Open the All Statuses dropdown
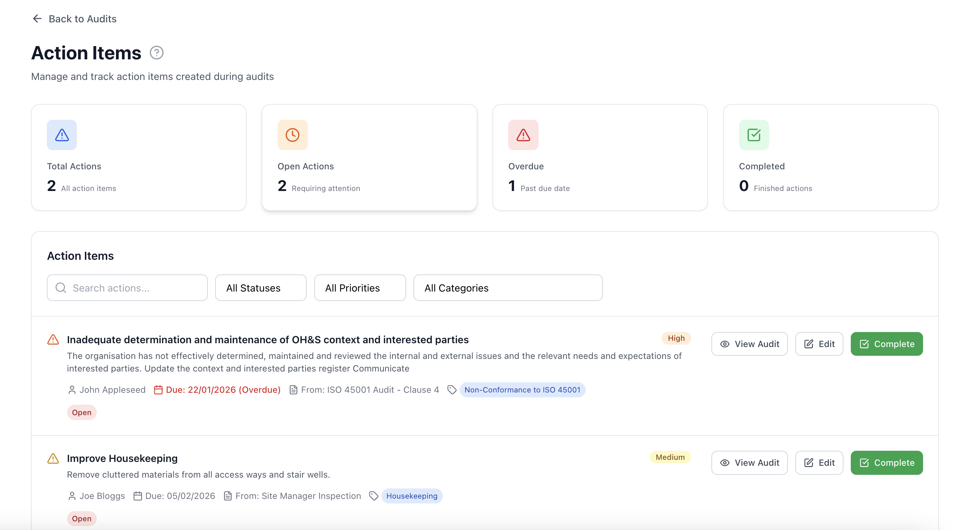980x530 pixels. (x=260, y=288)
